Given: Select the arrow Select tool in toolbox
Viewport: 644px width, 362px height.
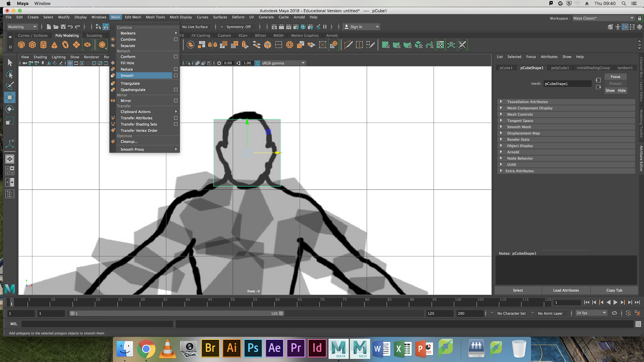Looking at the screenshot, I should point(10,62).
